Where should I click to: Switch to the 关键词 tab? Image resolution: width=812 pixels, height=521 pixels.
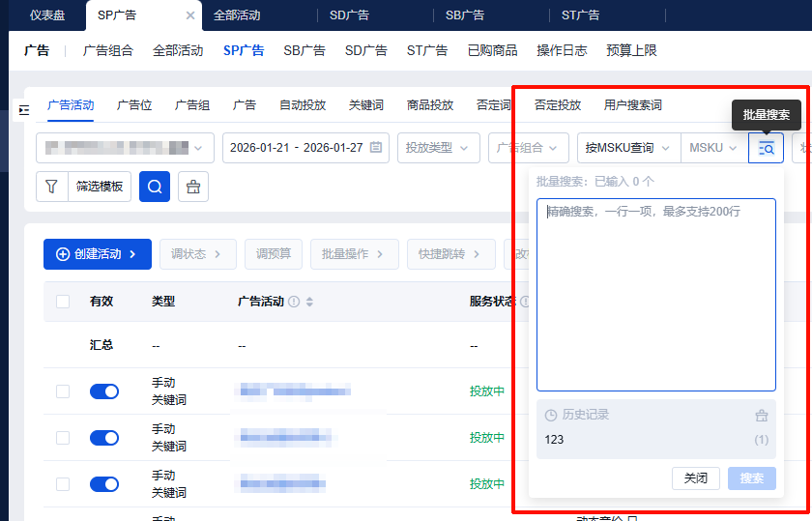[x=366, y=105]
